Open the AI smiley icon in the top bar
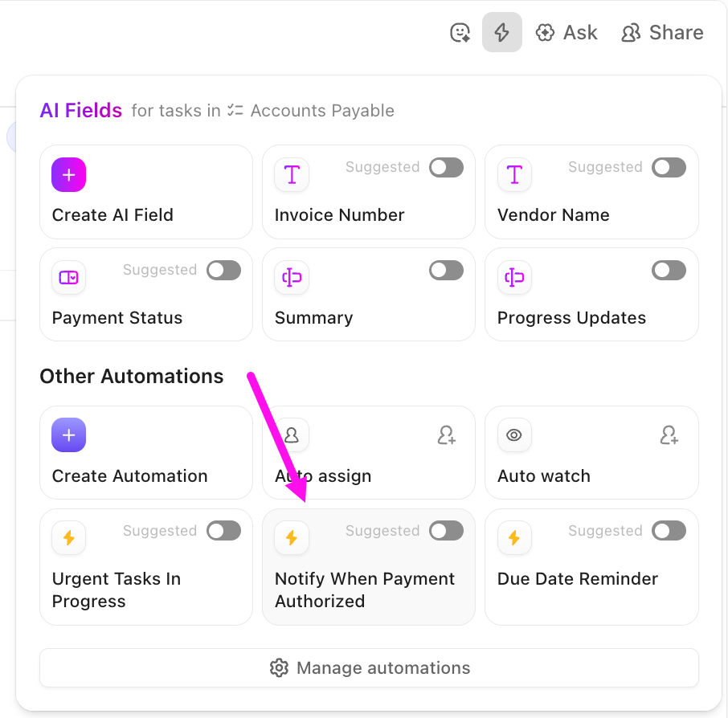Screen dimensions: 728x718 (x=459, y=32)
